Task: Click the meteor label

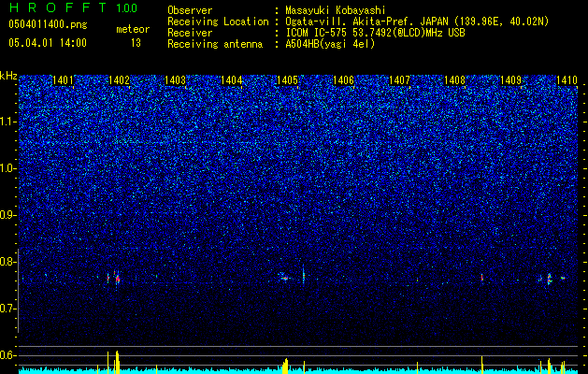Action: pyautogui.click(x=133, y=29)
